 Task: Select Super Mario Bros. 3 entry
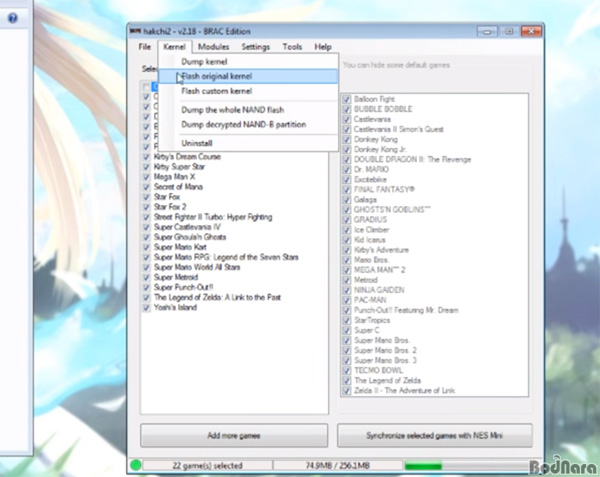[385, 360]
